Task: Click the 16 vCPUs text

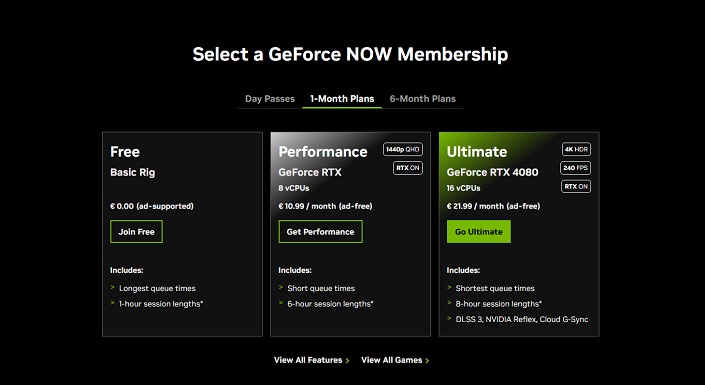Action: coord(463,188)
